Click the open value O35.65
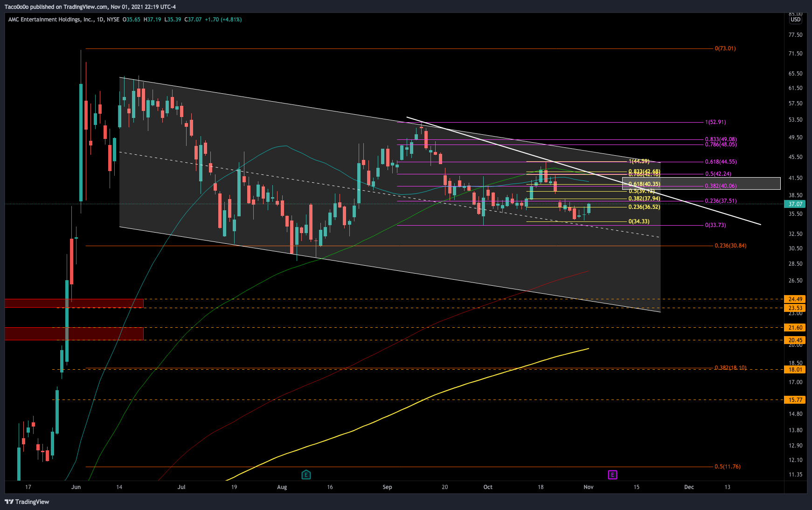 click(132, 20)
